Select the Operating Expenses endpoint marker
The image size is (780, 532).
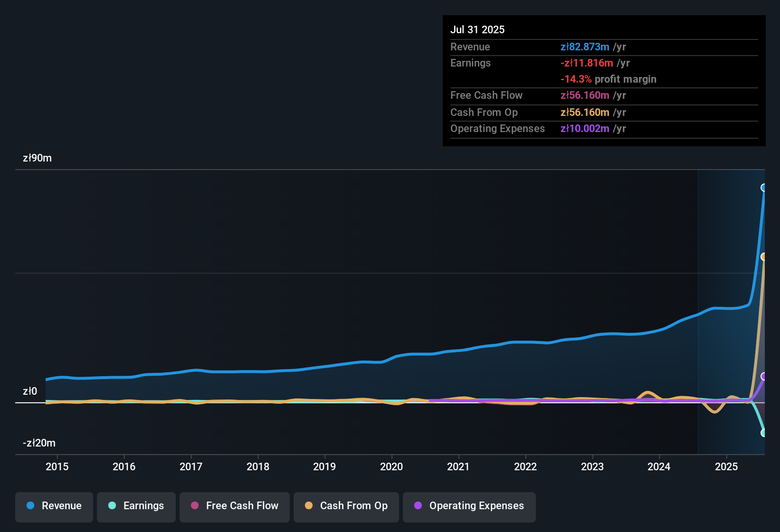pos(764,376)
